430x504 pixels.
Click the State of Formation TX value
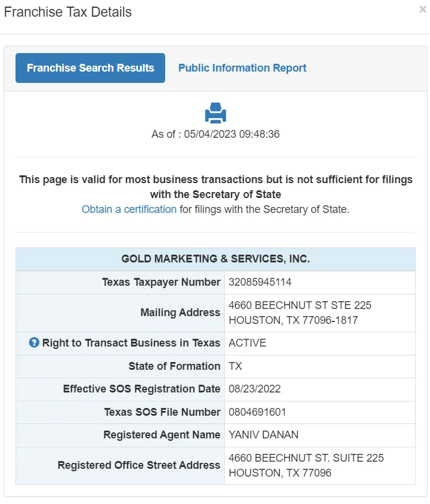point(236,366)
